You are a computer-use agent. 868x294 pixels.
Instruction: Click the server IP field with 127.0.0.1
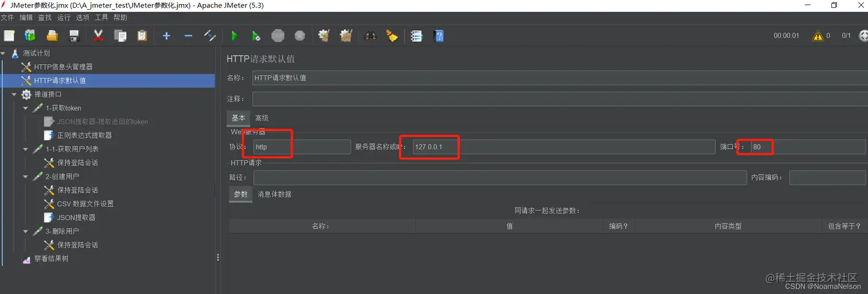pyautogui.click(x=564, y=147)
